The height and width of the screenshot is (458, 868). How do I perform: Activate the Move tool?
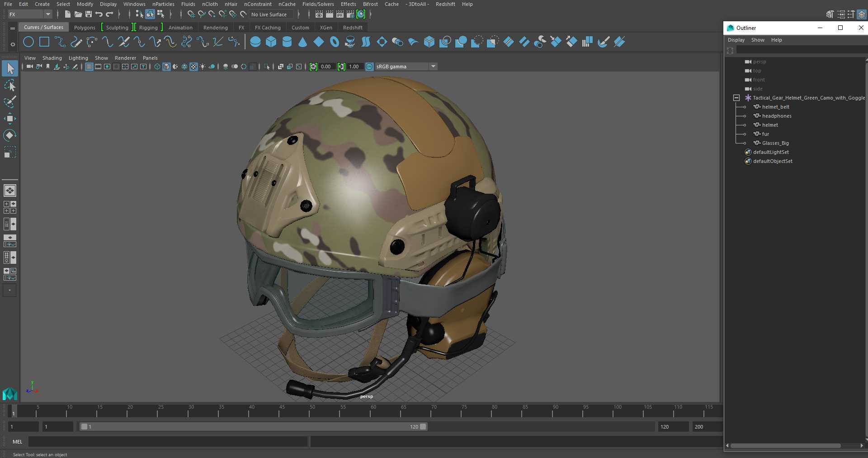pos(10,119)
